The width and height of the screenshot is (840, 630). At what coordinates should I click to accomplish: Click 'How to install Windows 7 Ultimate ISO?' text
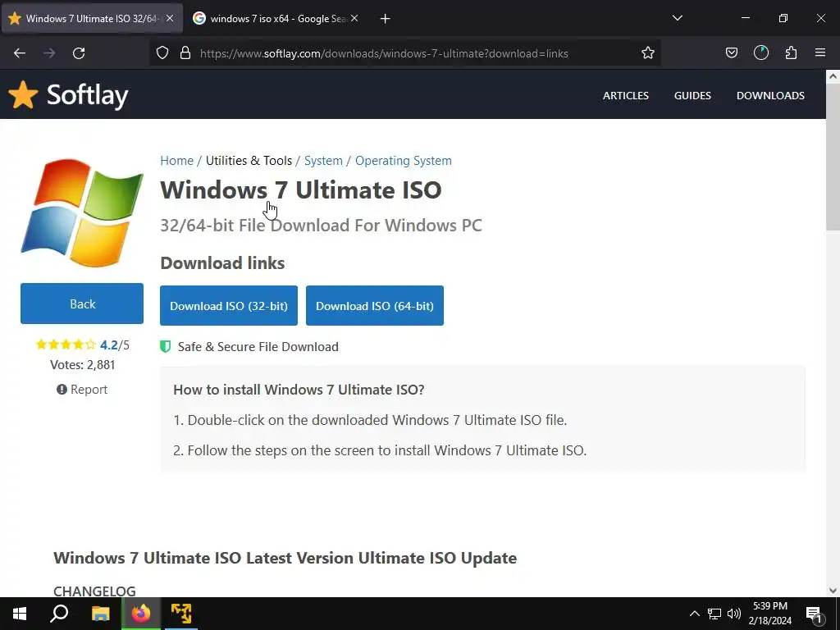coord(299,390)
